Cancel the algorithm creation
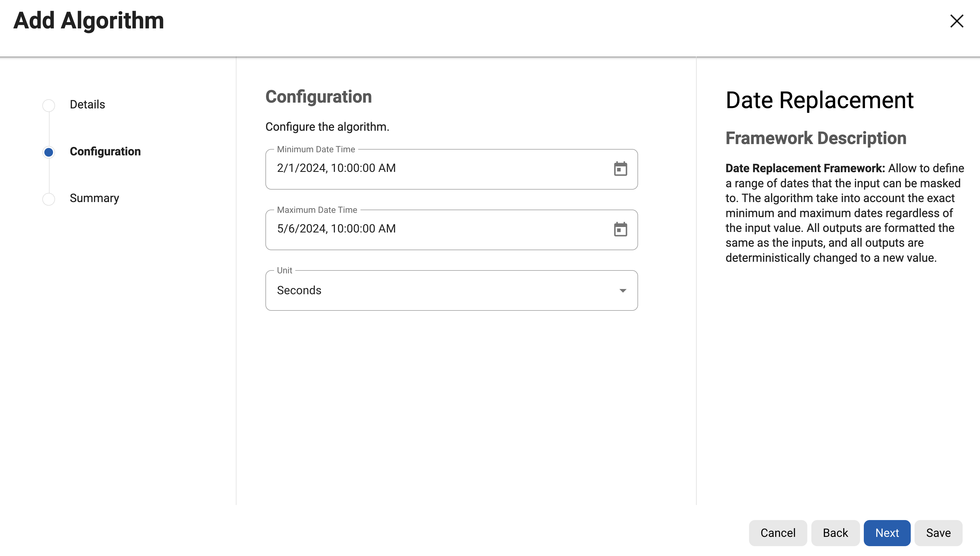The width and height of the screenshot is (980, 556). pos(778,533)
